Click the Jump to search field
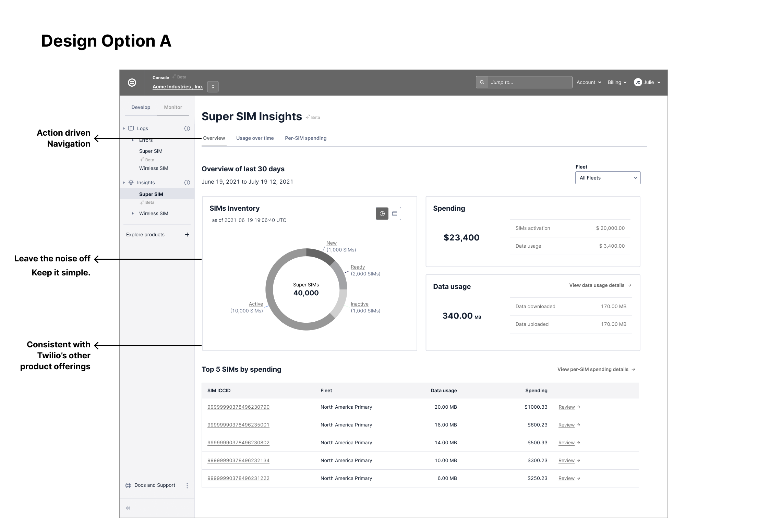The height and width of the screenshot is (532, 757). [x=530, y=82]
